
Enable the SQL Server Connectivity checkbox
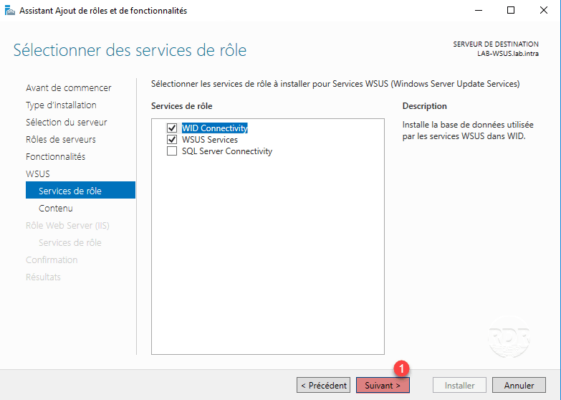pos(172,151)
